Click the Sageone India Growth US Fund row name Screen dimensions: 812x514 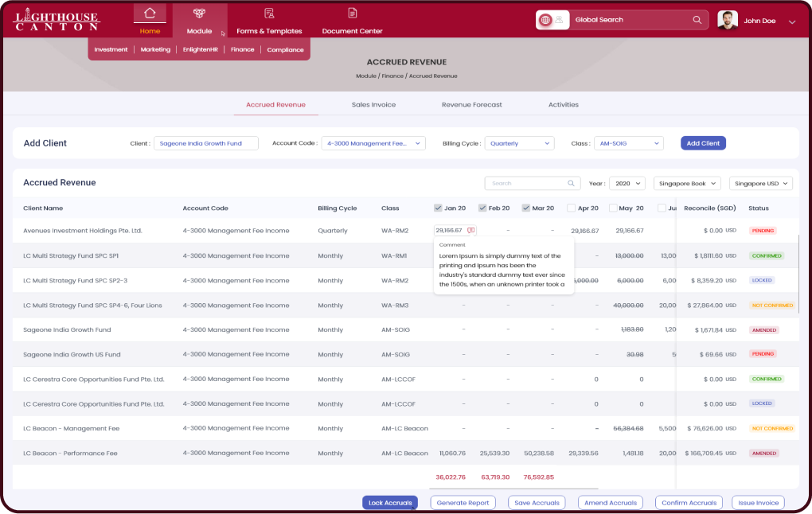pos(72,355)
